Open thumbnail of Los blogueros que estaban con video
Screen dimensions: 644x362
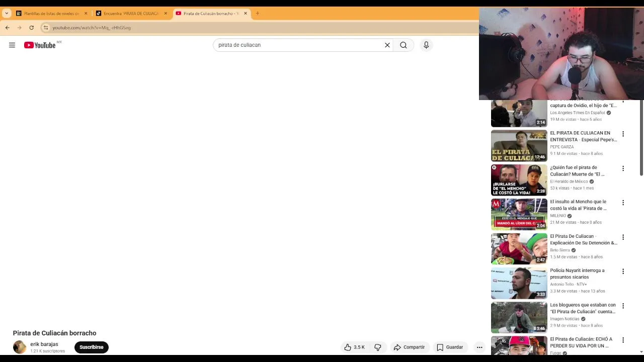[x=519, y=318]
